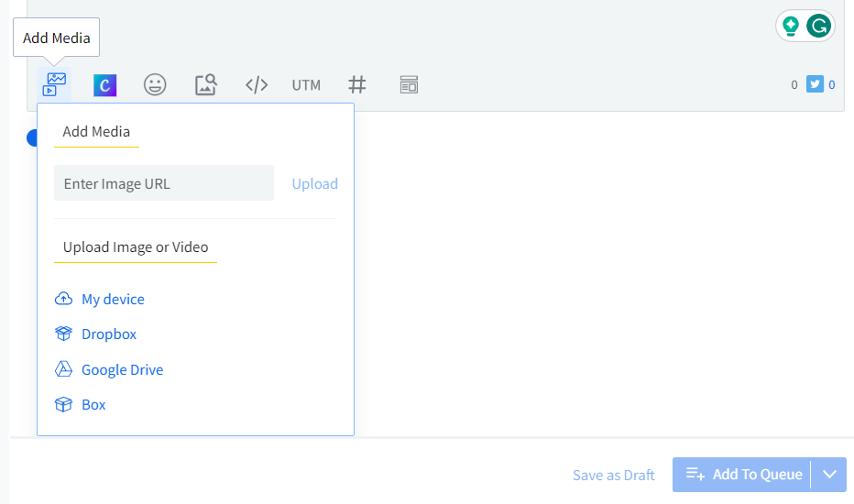Focus the Enter Image URL field
The image size is (854, 504).
164,183
